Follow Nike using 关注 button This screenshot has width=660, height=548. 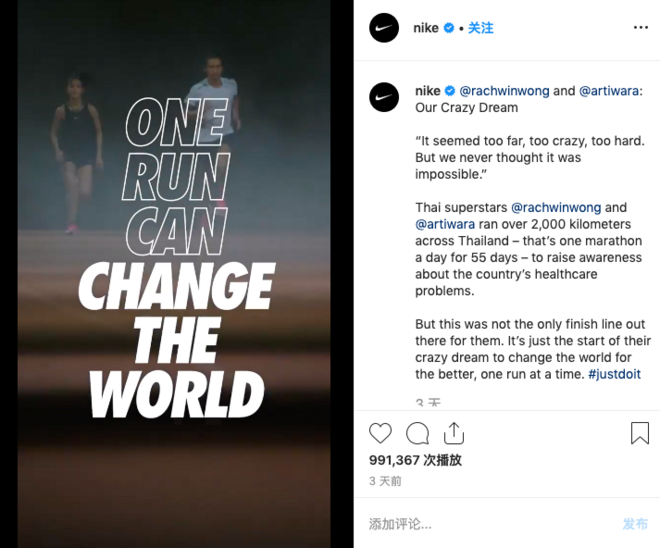click(x=481, y=28)
